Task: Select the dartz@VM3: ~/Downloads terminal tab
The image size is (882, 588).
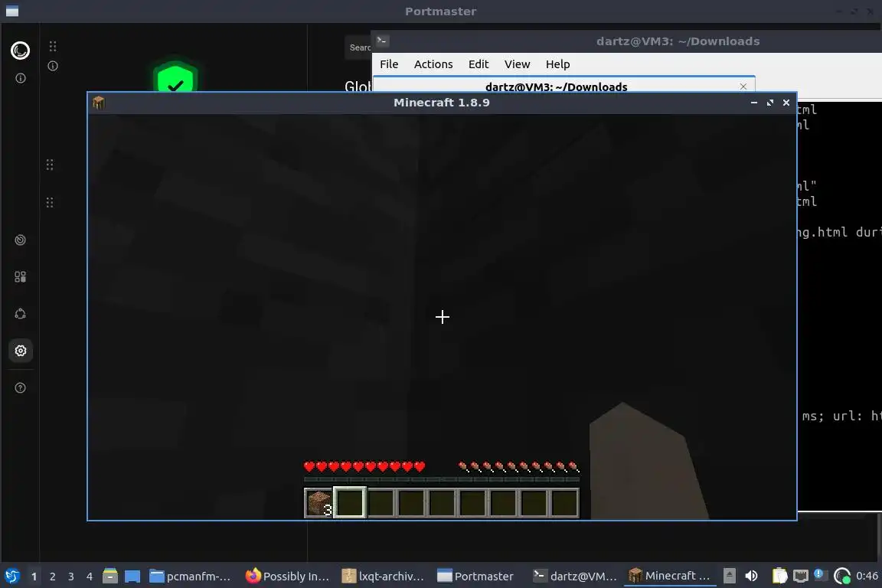Action: tap(563, 84)
